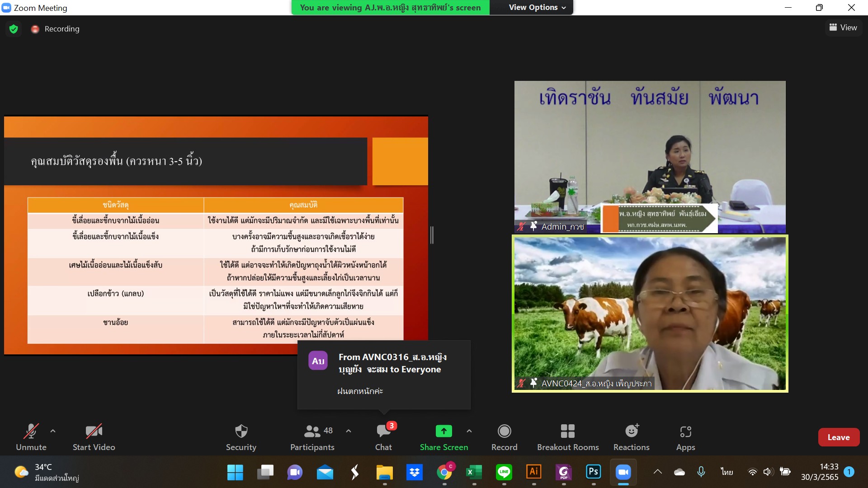Image resolution: width=868 pixels, height=488 pixels.
Task: Expand Participants options chevron
Action: [349, 431]
